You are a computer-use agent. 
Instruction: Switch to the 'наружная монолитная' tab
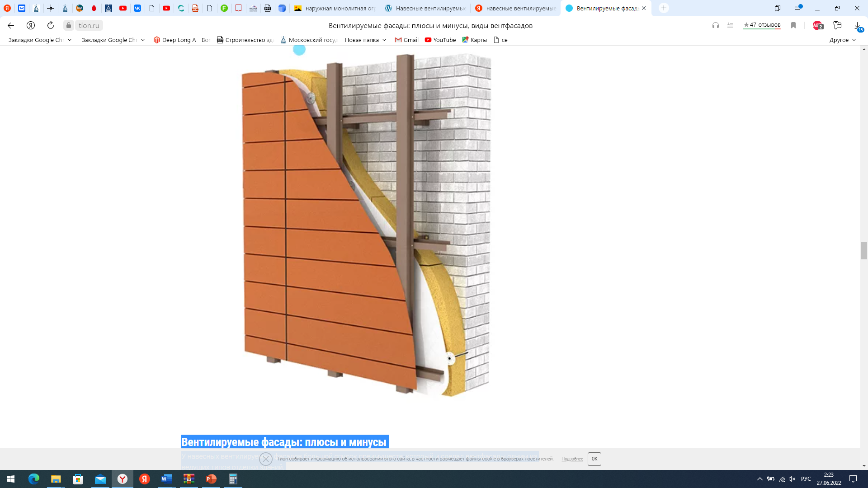335,8
